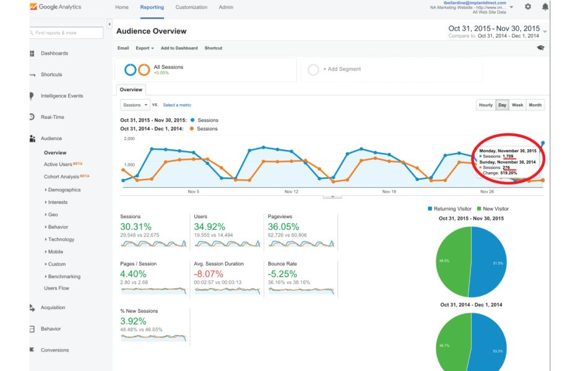Toggle Hourly view for the sessions chart
Viewport: 588px width, 371px height.
(x=486, y=105)
